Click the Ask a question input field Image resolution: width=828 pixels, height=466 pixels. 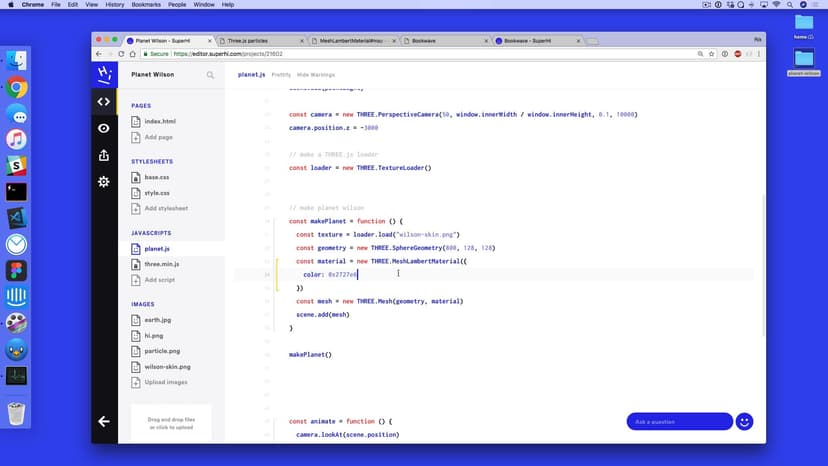(x=679, y=421)
